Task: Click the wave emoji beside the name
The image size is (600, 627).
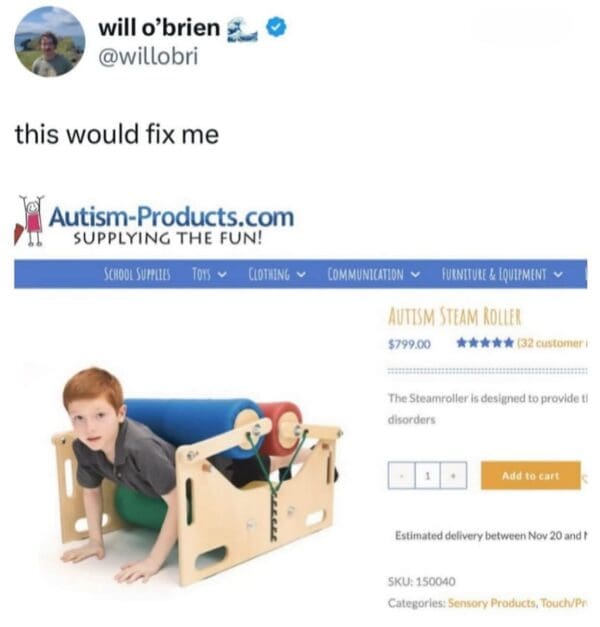Action: (x=242, y=30)
